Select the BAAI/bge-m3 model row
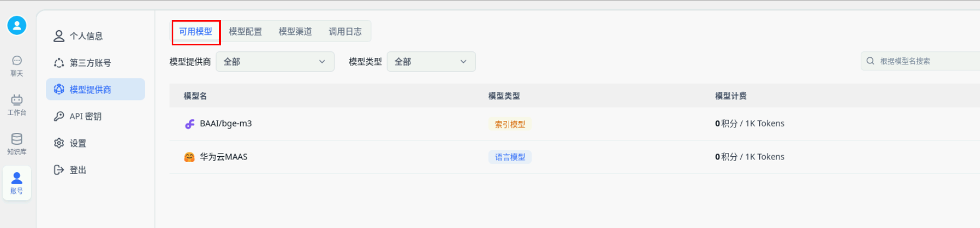The image size is (980, 228). [x=226, y=124]
